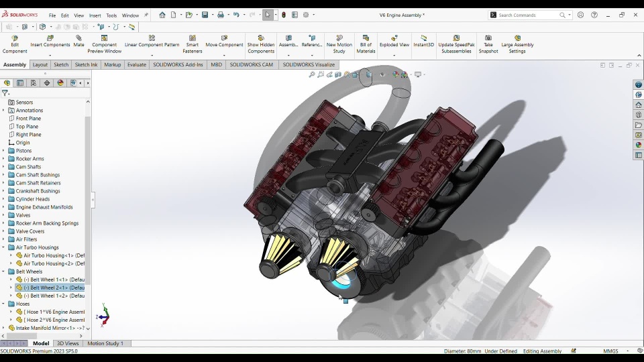Open the ConfigurationManager tab icon

[x=34, y=83]
